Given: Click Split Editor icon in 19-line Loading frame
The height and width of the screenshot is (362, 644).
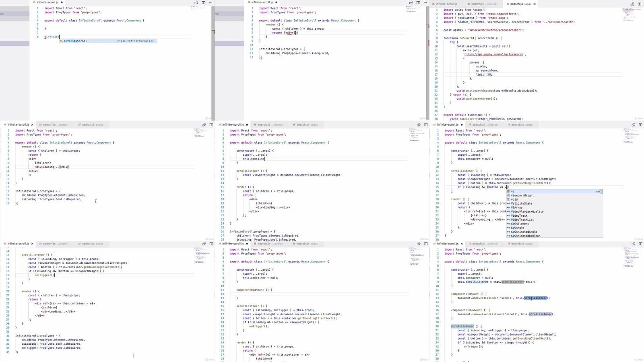Looking at the screenshot, I should coord(211,125).
